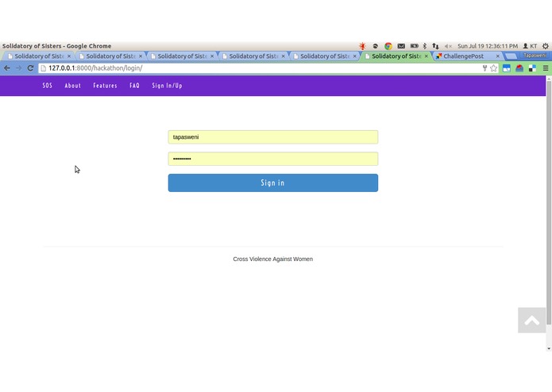Open the mail indicator in top panel
This screenshot has width=552, height=392.
coord(401,46)
